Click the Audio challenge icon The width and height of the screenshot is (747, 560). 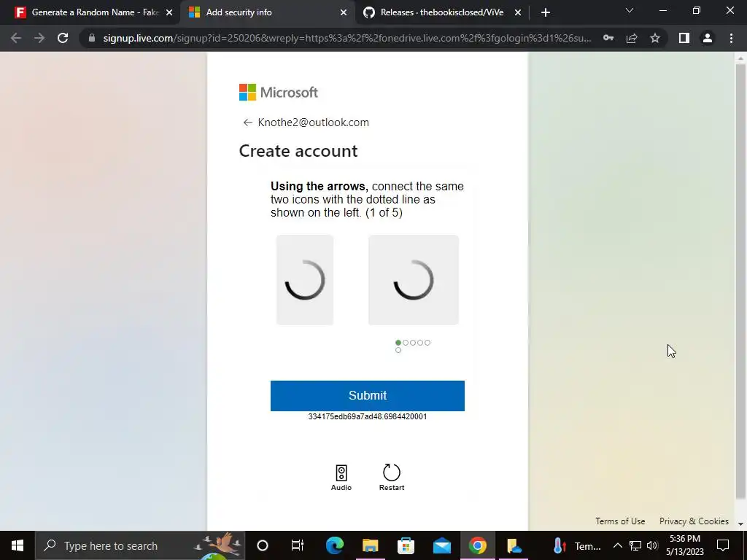click(341, 477)
